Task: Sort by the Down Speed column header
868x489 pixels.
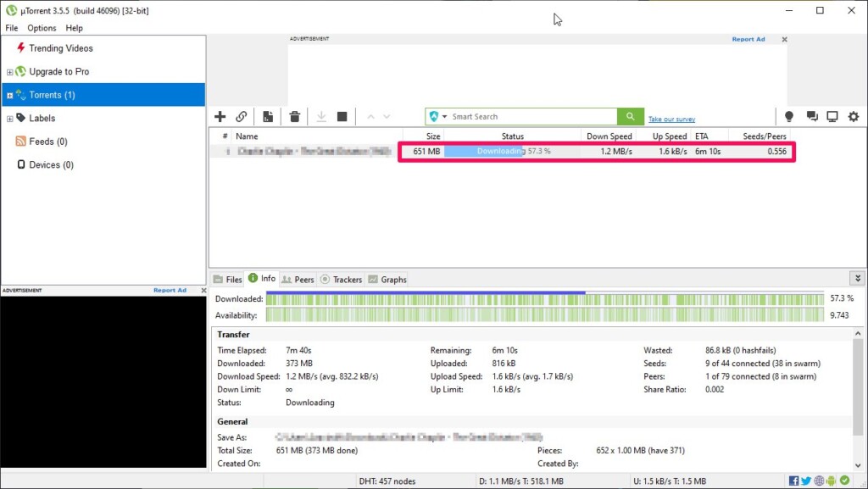Action: coord(609,136)
